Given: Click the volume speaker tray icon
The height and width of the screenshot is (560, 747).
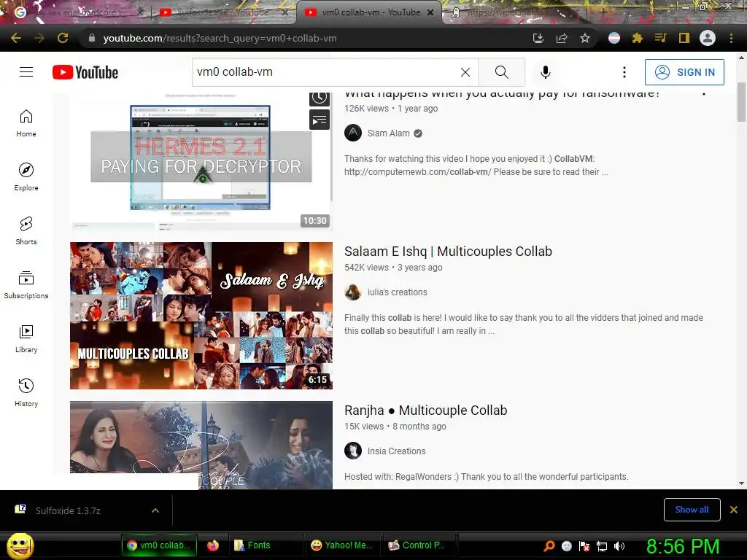Looking at the screenshot, I should click(619, 546).
